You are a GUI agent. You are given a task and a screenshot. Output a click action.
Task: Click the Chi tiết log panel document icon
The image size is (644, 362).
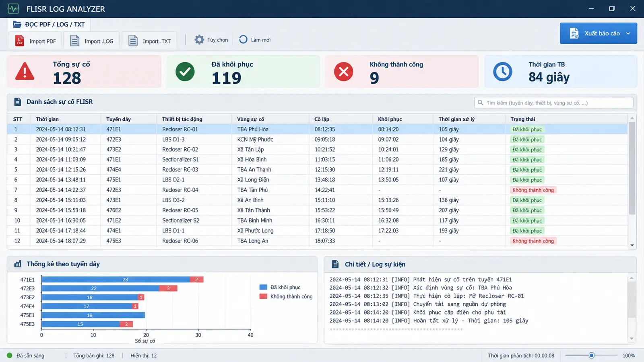pyautogui.click(x=335, y=264)
